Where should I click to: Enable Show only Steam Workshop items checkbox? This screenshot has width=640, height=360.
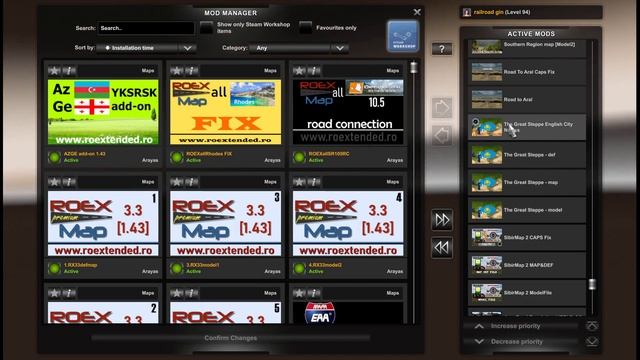click(x=207, y=28)
